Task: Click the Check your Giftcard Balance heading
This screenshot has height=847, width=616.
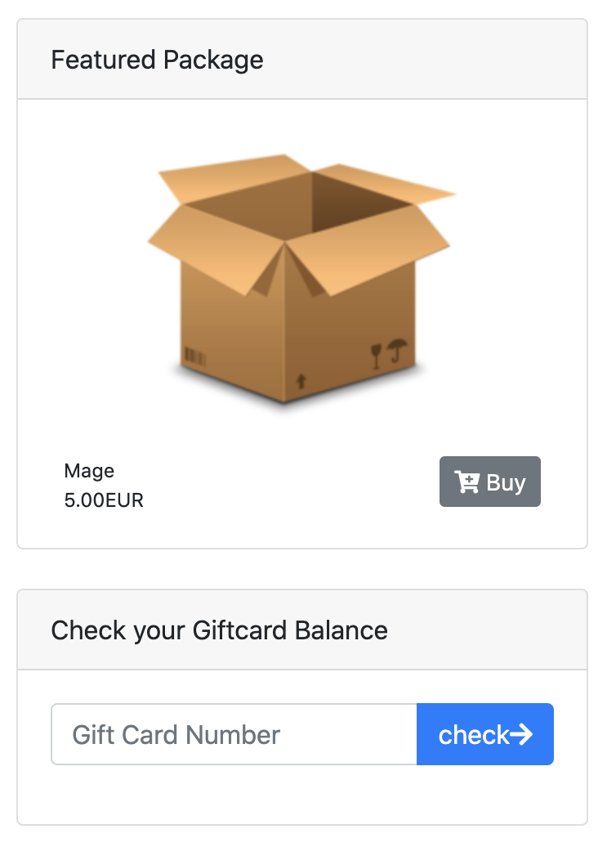Action: [219, 630]
